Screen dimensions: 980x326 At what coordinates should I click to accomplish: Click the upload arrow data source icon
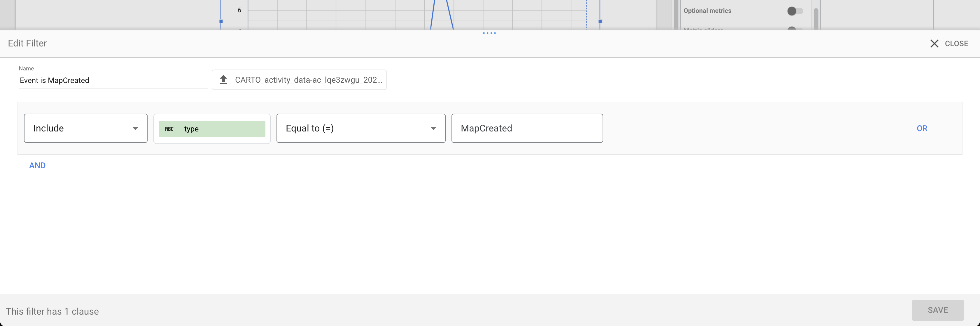223,79
